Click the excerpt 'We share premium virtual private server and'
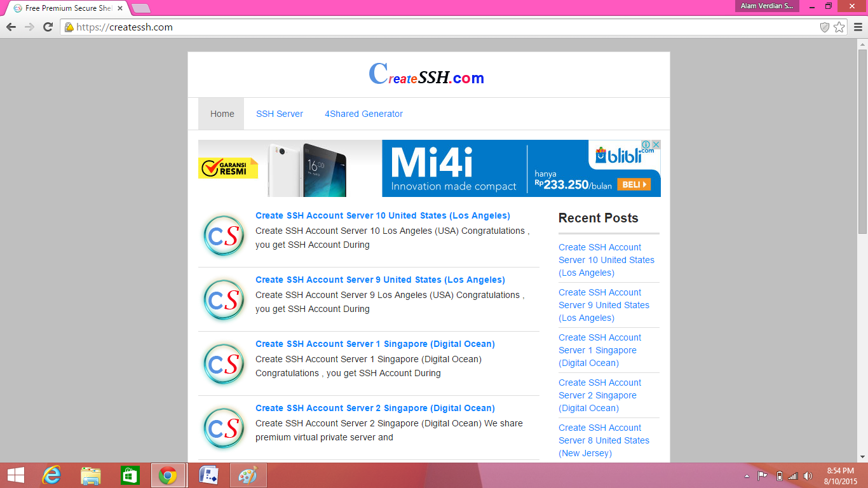This screenshot has height=488, width=868. (x=389, y=430)
